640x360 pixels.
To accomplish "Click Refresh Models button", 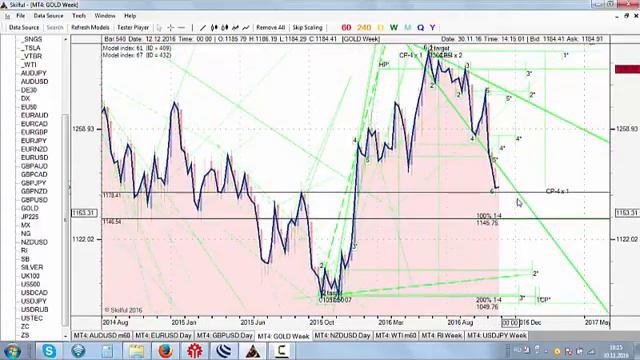I will pyautogui.click(x=90, y=28).
